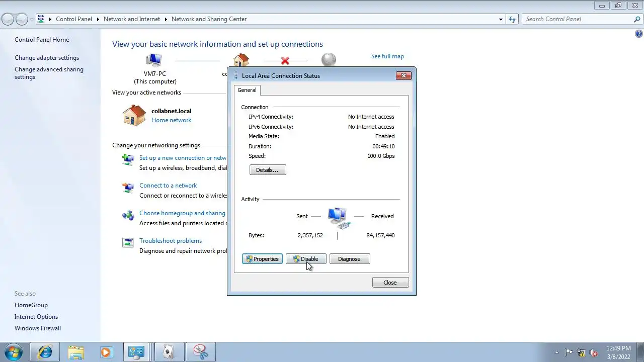644x362 pixels.
Task: Click Troubleshoot problems link
Action: tap(171, 241)
